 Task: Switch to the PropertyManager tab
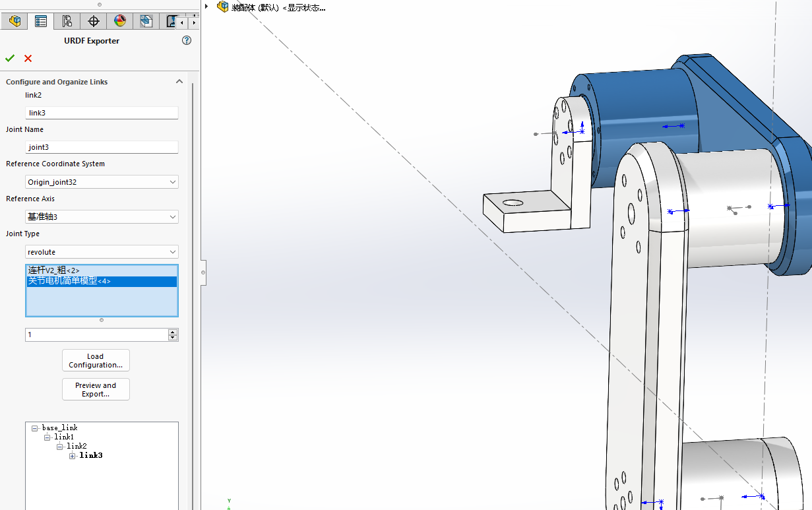tap(40, 21)
